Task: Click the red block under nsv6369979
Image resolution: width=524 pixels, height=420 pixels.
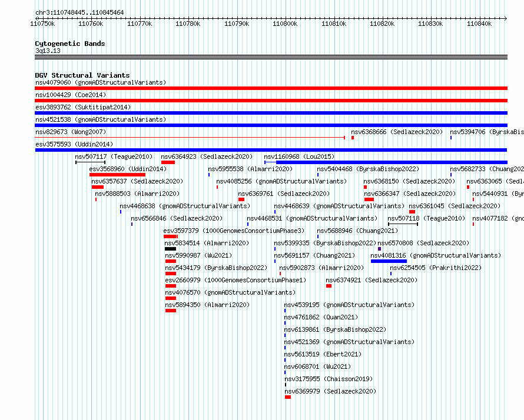Action: 288,397
